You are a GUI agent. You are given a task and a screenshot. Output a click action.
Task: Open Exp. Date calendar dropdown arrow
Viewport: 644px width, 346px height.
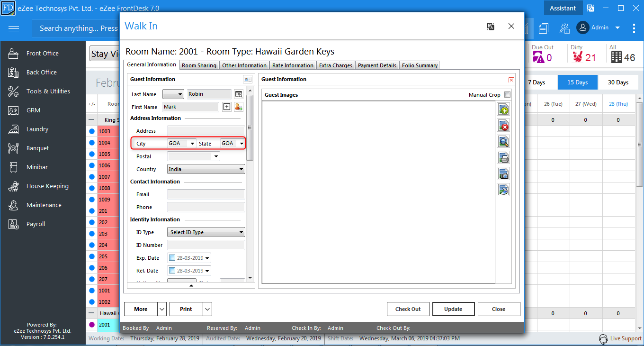click(207, 258)
